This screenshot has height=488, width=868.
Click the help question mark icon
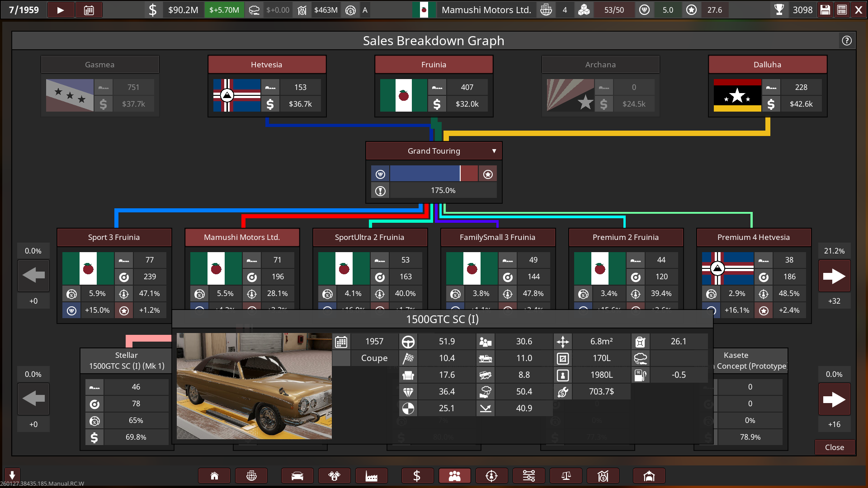847,41
